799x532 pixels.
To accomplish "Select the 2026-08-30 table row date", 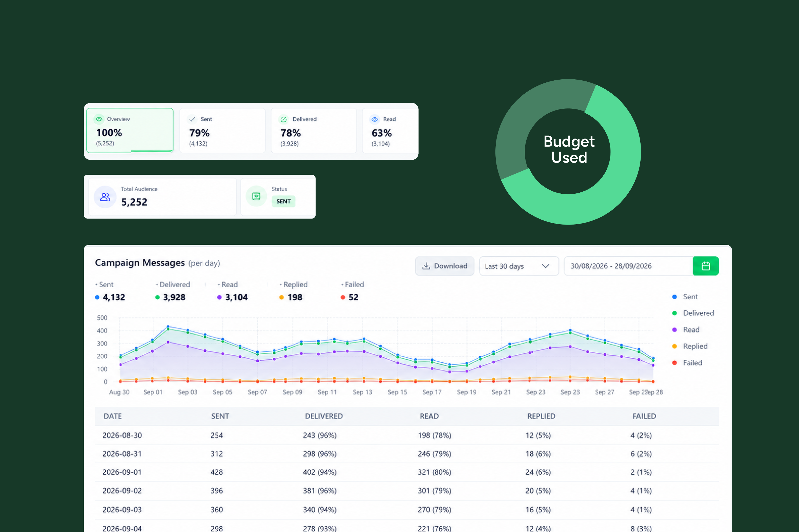I will [122, 435].
